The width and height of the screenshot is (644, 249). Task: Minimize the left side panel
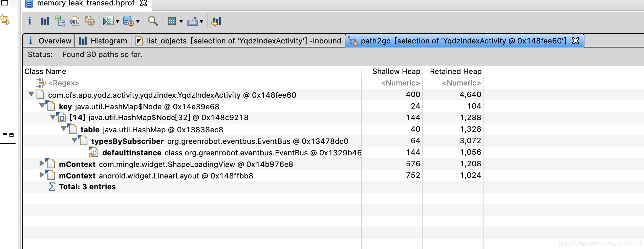pos(5,134)
